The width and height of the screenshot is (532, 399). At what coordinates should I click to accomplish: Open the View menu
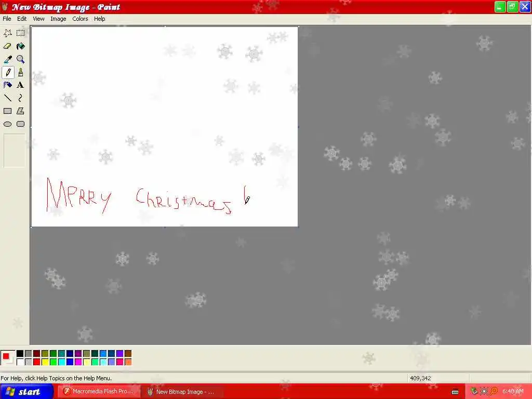38,19
